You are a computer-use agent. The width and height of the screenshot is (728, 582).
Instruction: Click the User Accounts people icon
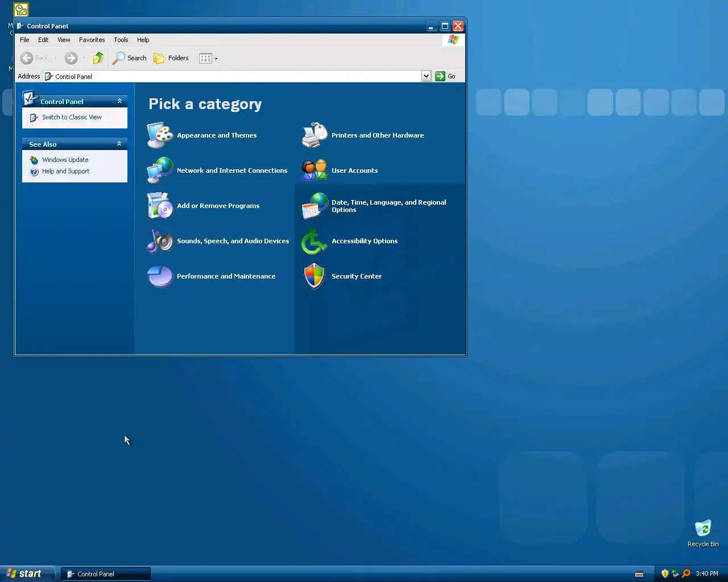coord(315,171)
